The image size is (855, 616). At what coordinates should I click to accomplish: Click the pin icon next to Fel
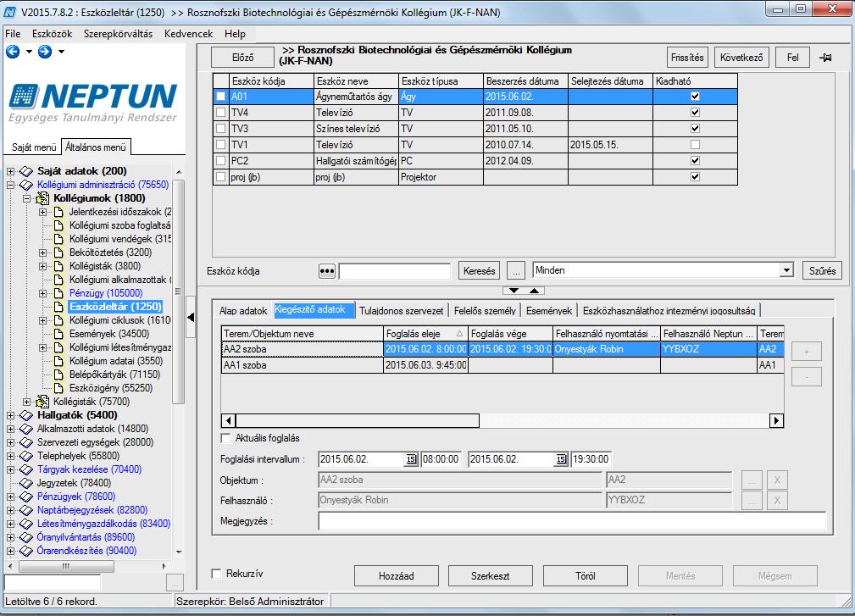(825, 58)
